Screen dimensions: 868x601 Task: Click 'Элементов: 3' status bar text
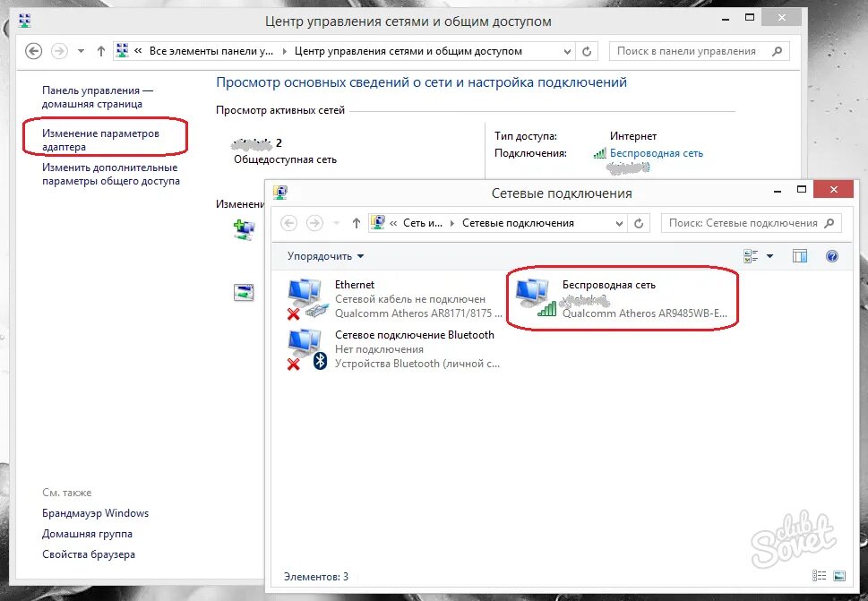(x=316, y=577)
